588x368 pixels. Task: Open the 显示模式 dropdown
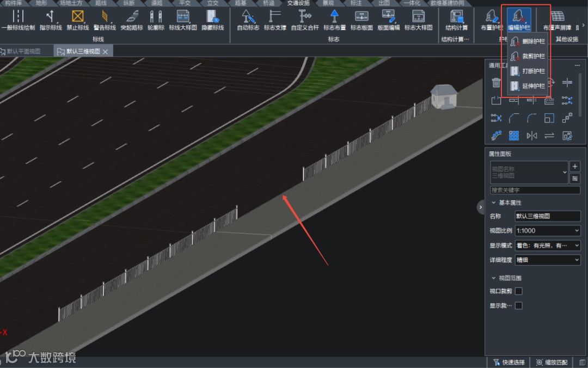click(548, 246)
